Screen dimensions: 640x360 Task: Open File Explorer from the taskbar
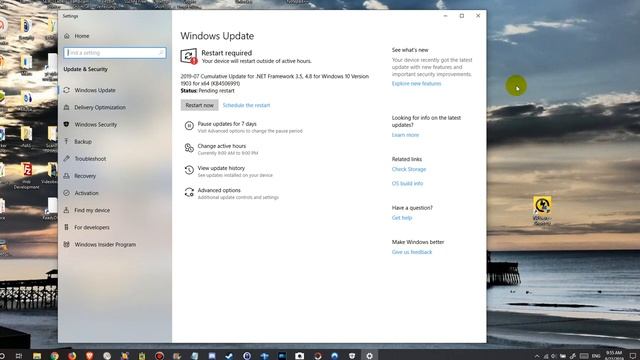click(37, 356)
